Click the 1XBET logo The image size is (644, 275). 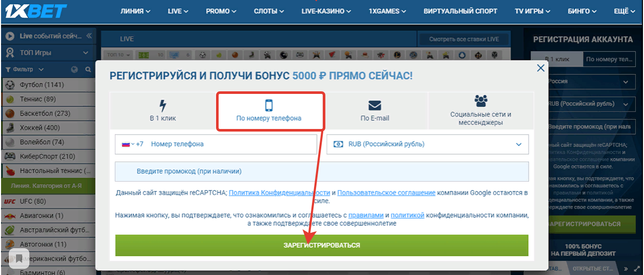(34, 10)
